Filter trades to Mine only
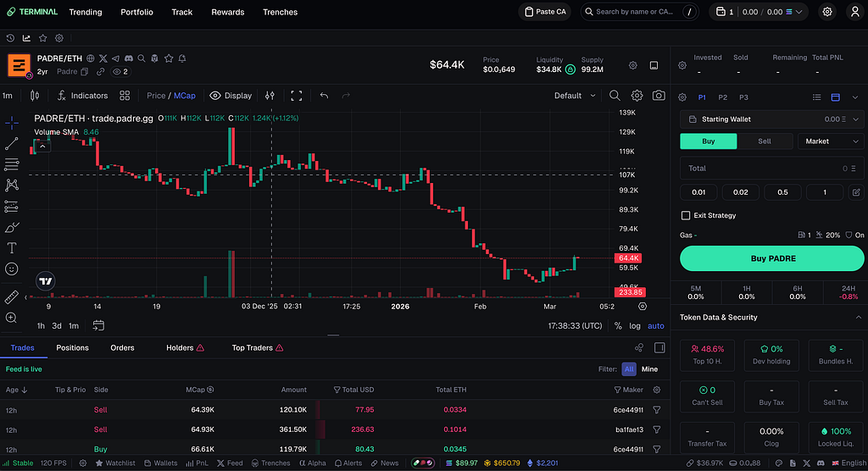This screenshot has height=471, width=868. pos(649,369)
